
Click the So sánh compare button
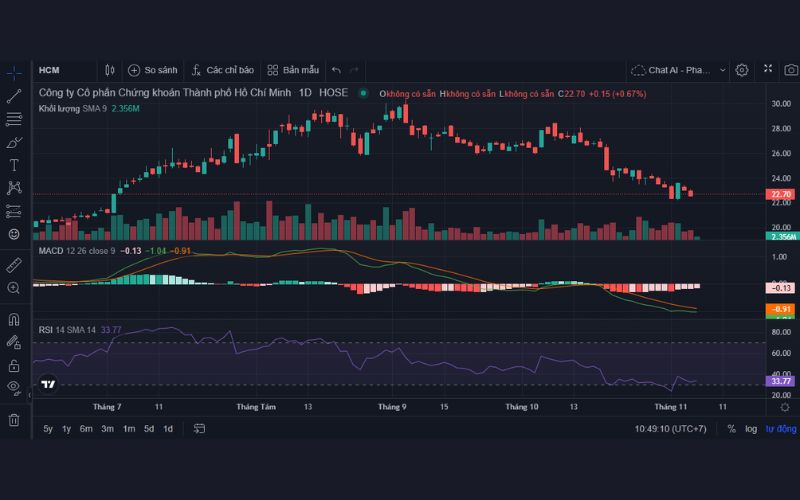point(152,70)
